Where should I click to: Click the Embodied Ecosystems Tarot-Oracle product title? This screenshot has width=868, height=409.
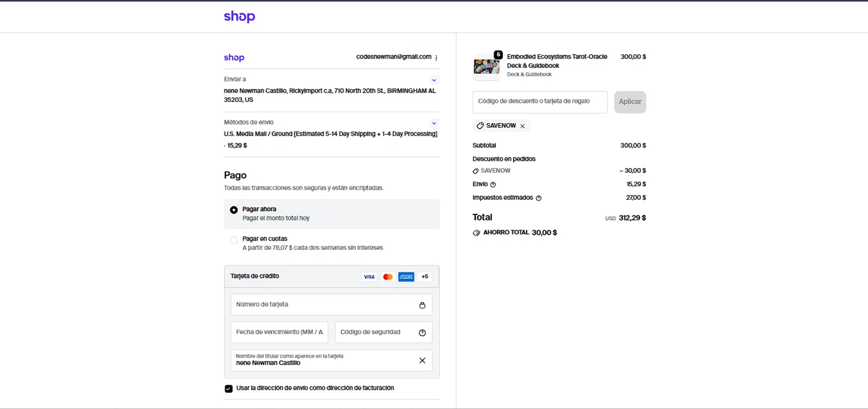click(557, 61)
